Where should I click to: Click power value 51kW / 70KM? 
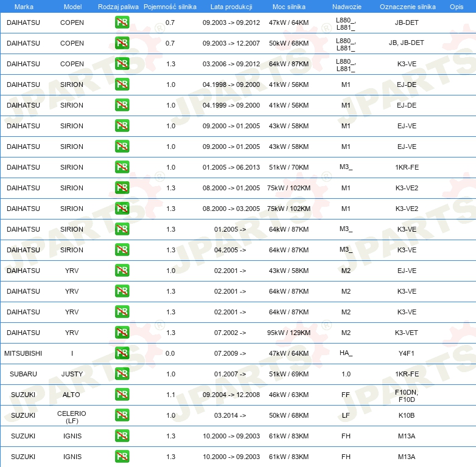tap(289, 167)
